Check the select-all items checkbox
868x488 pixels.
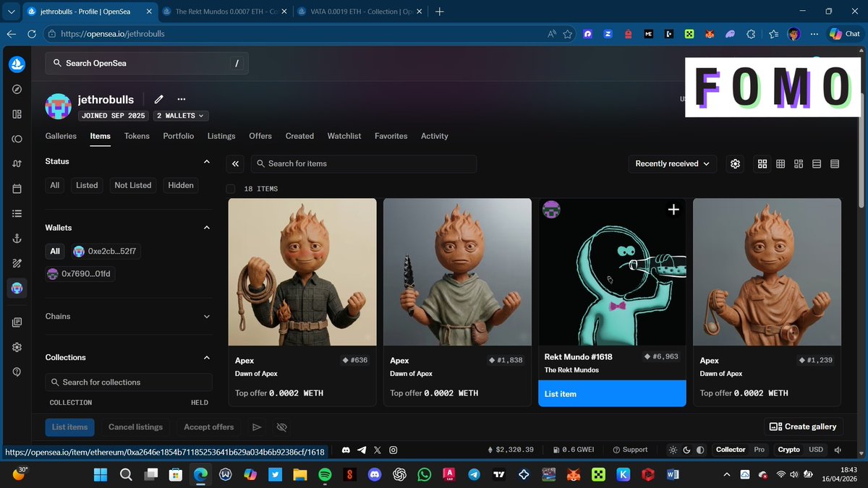click(x=231, y=189)
